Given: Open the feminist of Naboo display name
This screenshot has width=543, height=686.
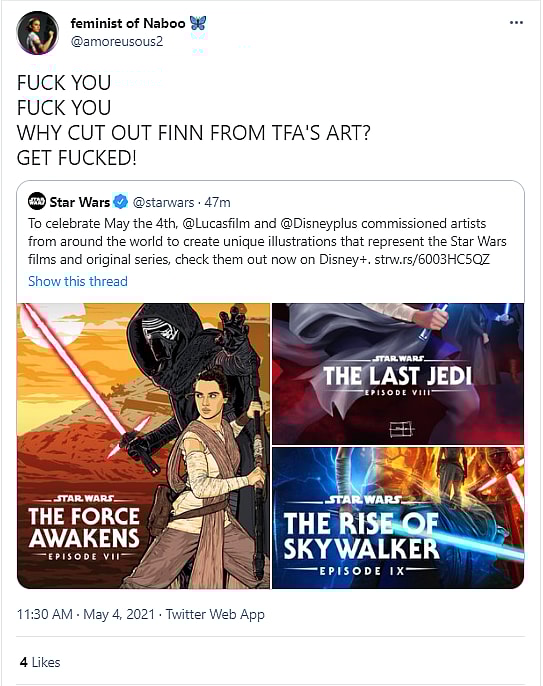Looking at the screenshot, I should pos(128,23).
